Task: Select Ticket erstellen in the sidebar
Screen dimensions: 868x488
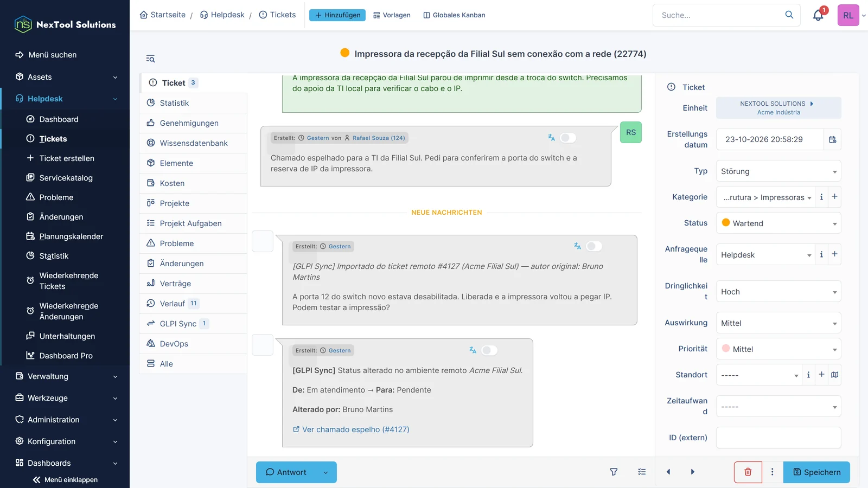Action: point(66,158)
